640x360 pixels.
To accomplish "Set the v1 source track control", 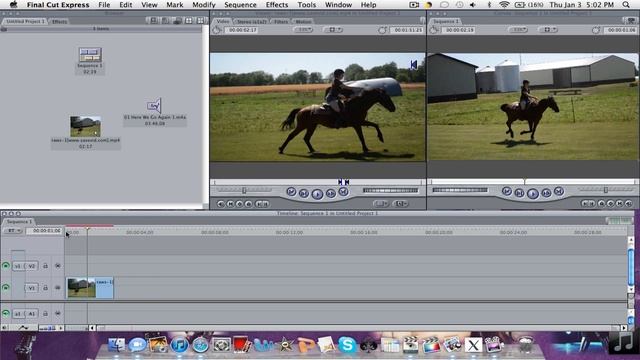I will pos(18,266).
